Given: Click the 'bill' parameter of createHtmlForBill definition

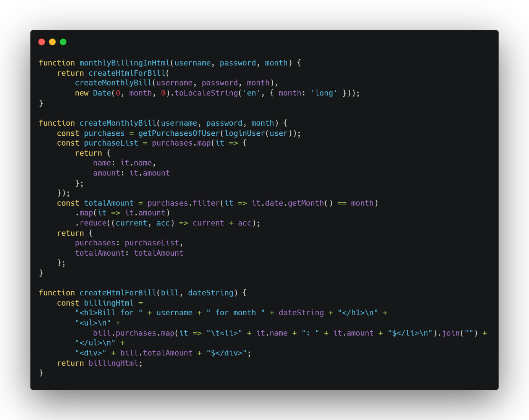Looking at the screenshot, I should tap(170, 293).
